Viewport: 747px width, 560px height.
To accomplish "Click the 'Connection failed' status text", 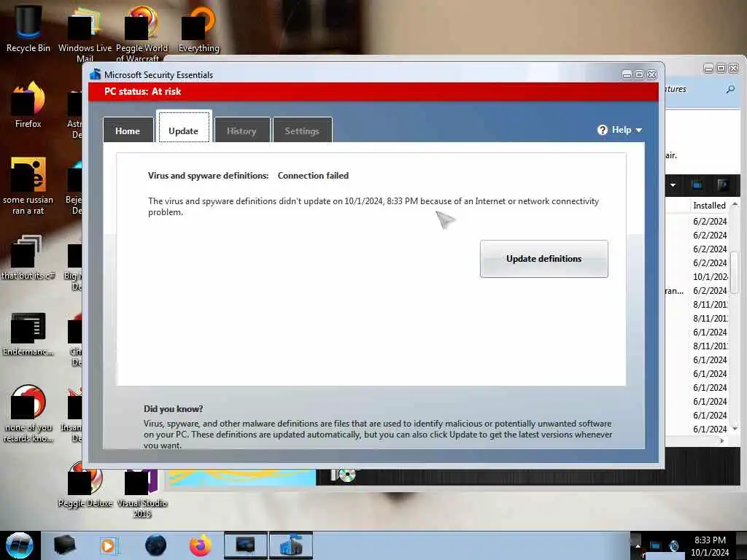I will click(x=313, y=175).
